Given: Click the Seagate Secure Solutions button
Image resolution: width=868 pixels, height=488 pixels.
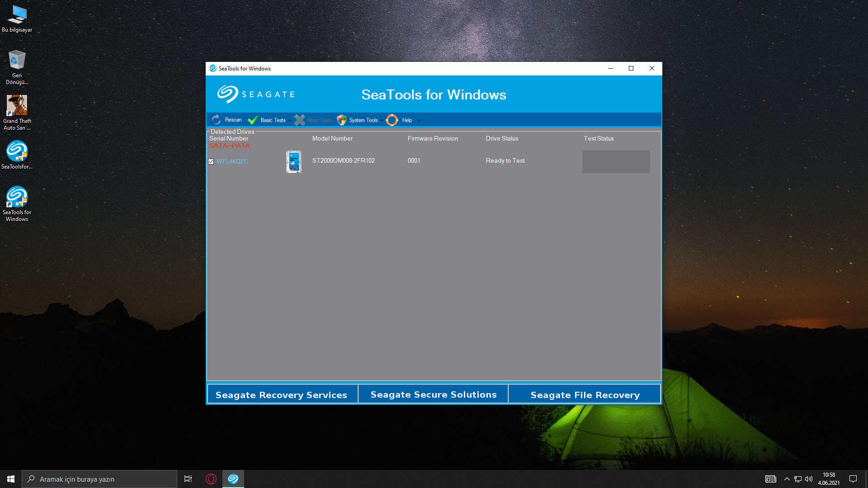Looking at the screenshot, I should (434, 394).
